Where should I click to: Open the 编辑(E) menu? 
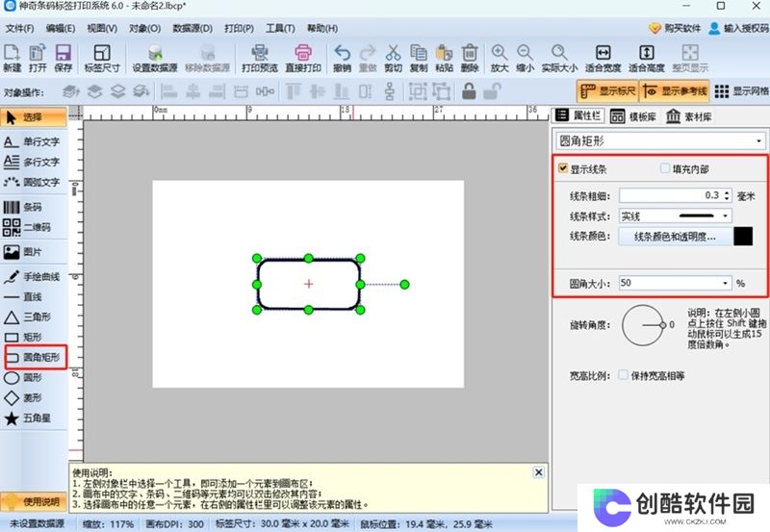(x=61, y=29)
